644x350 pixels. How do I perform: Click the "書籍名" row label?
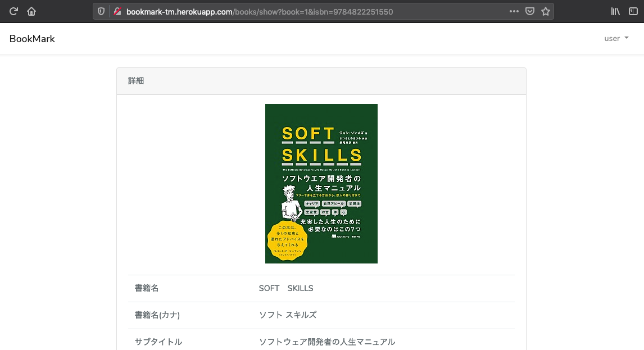[147, 288]
